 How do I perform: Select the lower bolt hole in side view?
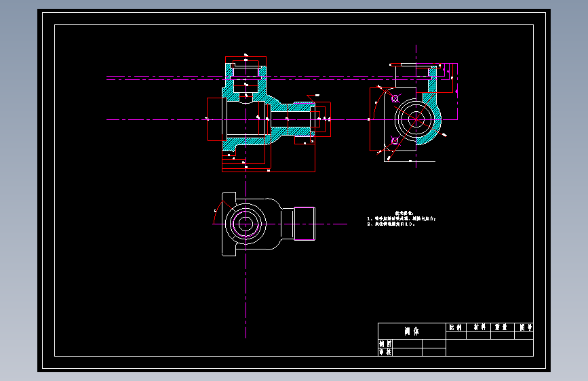click(x=395, y=141)
